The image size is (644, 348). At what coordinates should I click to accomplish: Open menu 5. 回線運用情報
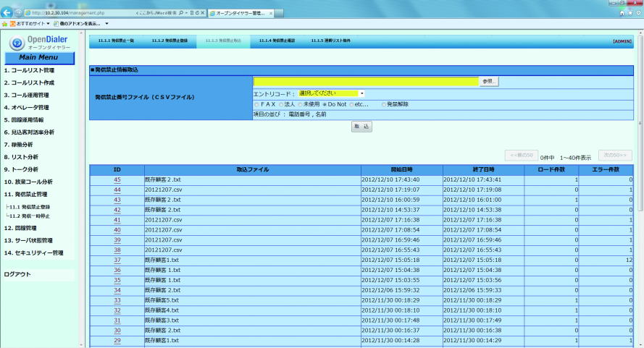[x=24, y=120]
